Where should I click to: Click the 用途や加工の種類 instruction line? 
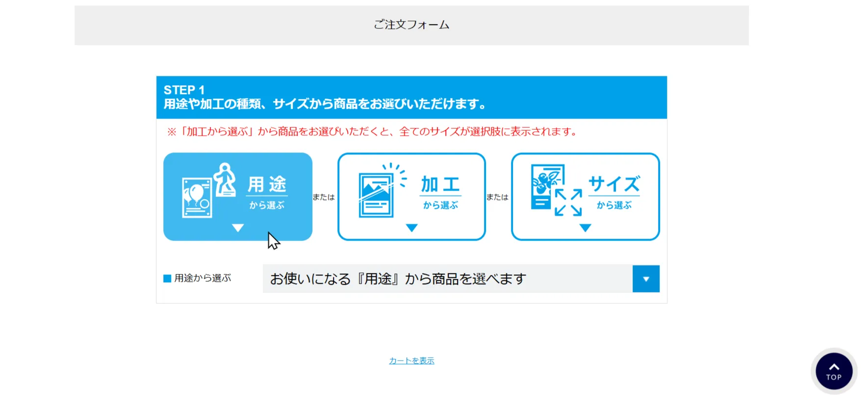tap(325, 104)
